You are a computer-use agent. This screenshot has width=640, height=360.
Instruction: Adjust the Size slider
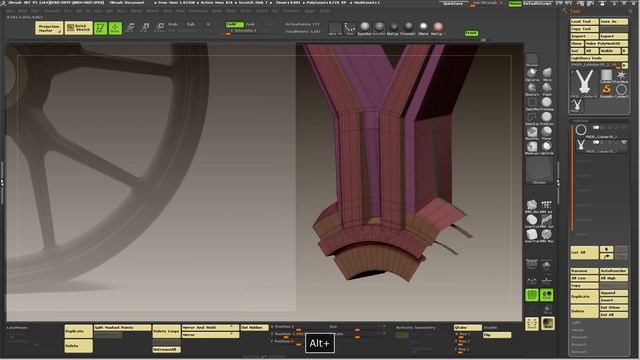pos(357,327)
